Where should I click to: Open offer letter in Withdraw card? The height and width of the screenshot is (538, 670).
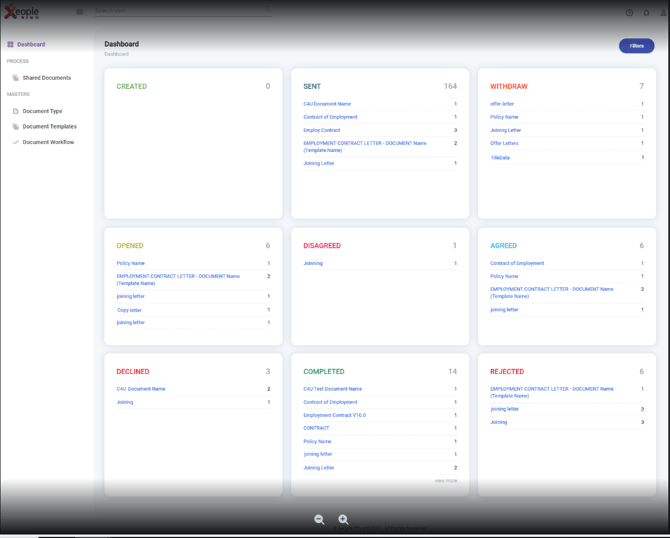502,104
